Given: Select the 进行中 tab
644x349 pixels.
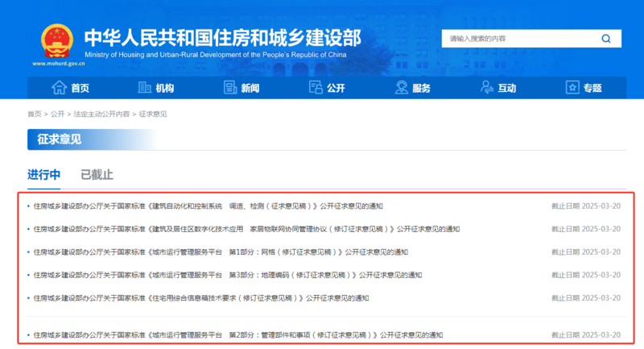Looking at the screenshot, I should pos(44,175).
